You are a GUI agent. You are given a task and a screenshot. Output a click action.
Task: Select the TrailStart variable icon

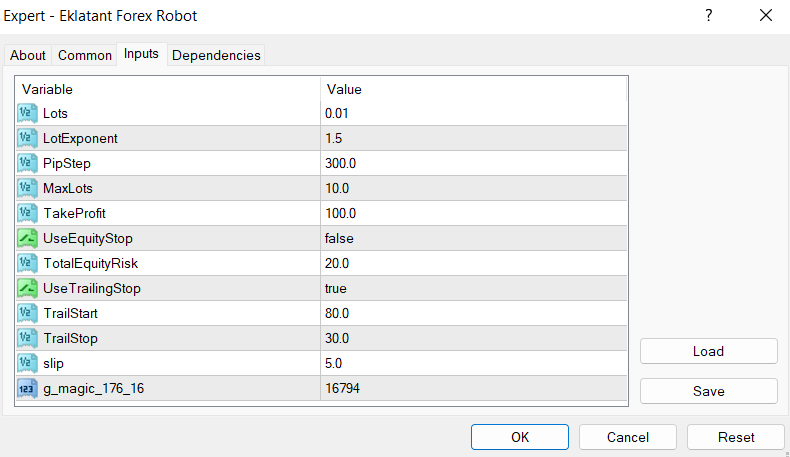pyautogui.click(x=28, y=313)
